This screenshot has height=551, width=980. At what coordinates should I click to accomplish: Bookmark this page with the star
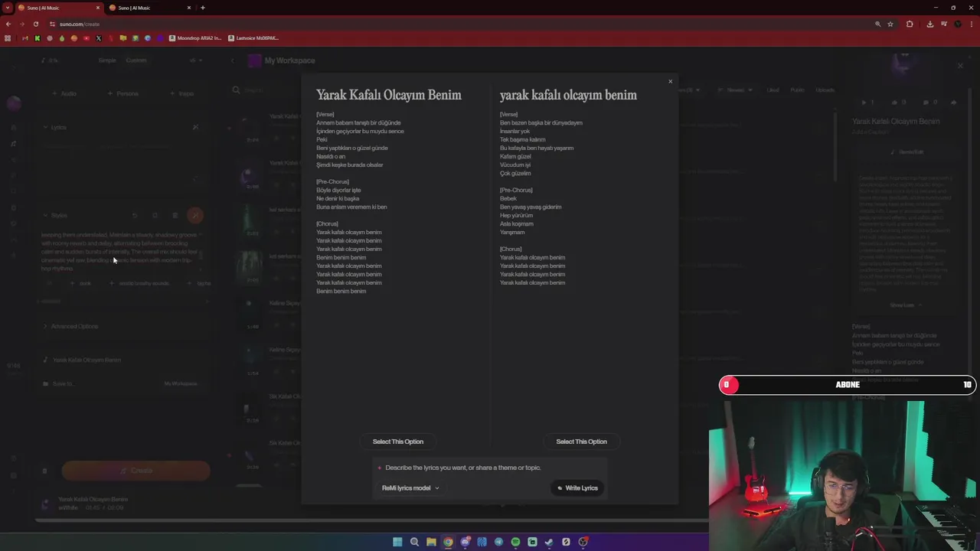point(890,24)
